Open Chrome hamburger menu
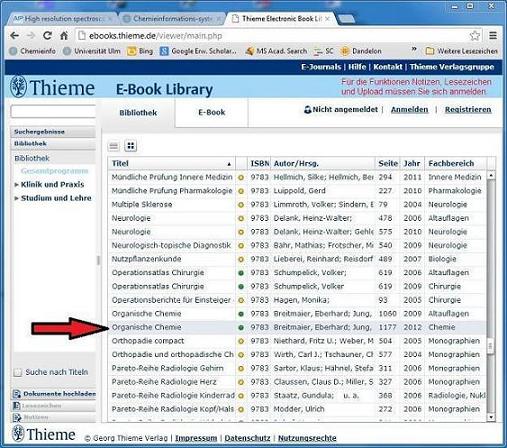Viewport: 507px width, 448px height. coord(493,35)
